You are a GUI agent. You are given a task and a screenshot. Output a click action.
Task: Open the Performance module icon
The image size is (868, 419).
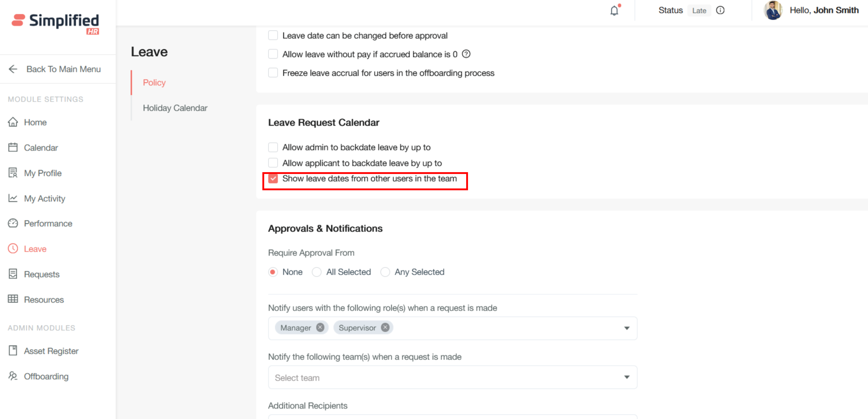[x=13, y=223]
